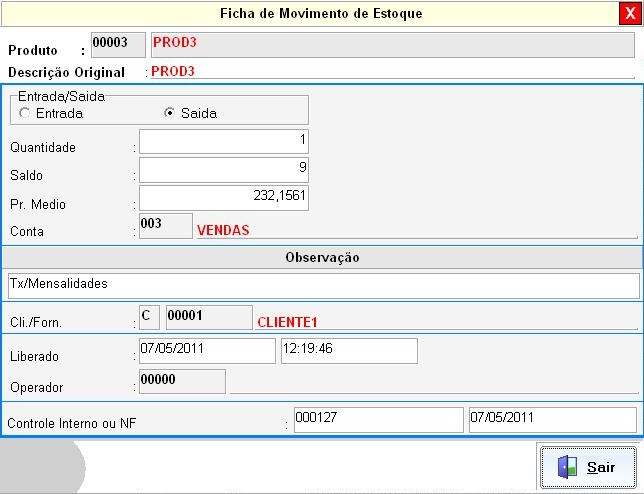The height and width of the screenshot is (494, 644).
Task: Click the Quantidade input field
Action: (223, 141)
